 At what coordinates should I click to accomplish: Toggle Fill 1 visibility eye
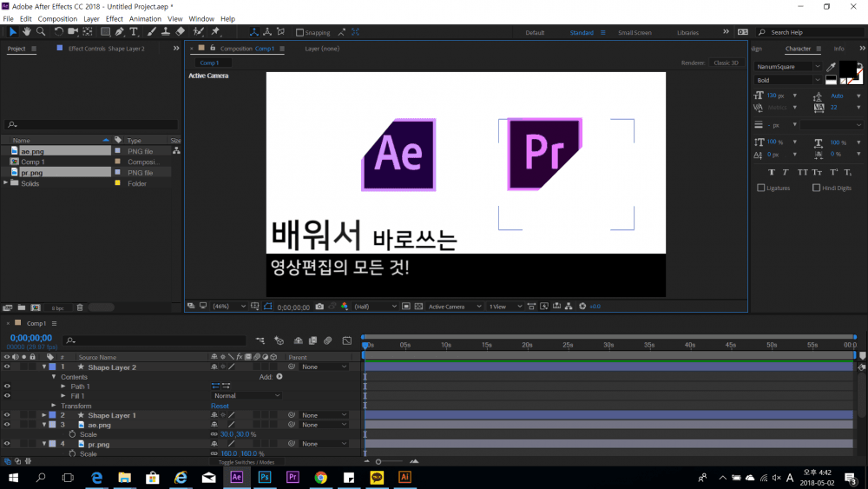pyautogui.click(x=7, y=395)
